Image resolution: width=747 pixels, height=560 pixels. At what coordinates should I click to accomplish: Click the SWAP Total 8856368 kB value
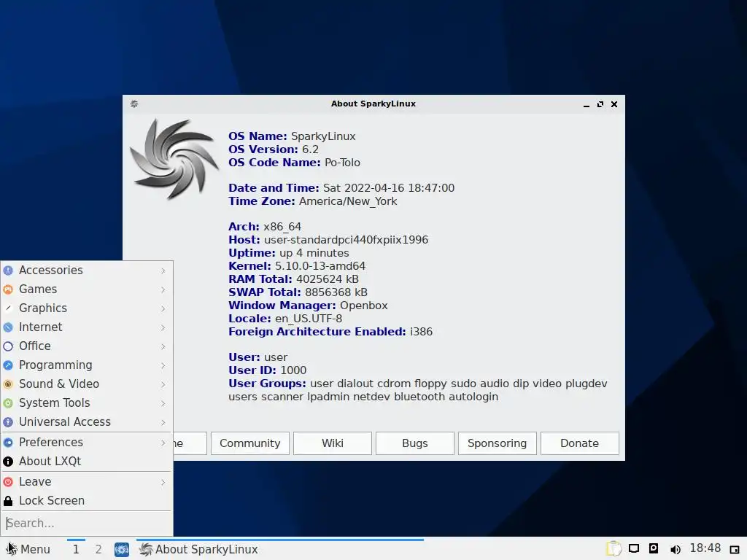336,292
